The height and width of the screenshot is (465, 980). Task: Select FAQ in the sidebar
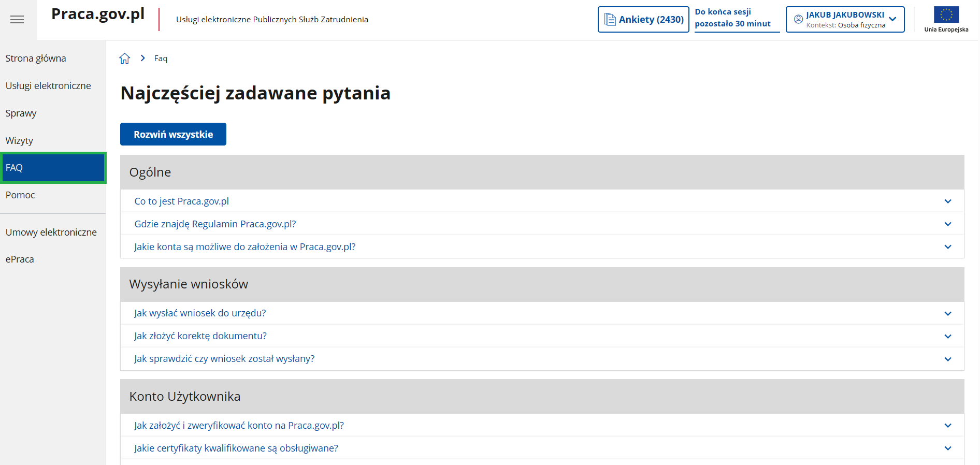pos(53,168)
